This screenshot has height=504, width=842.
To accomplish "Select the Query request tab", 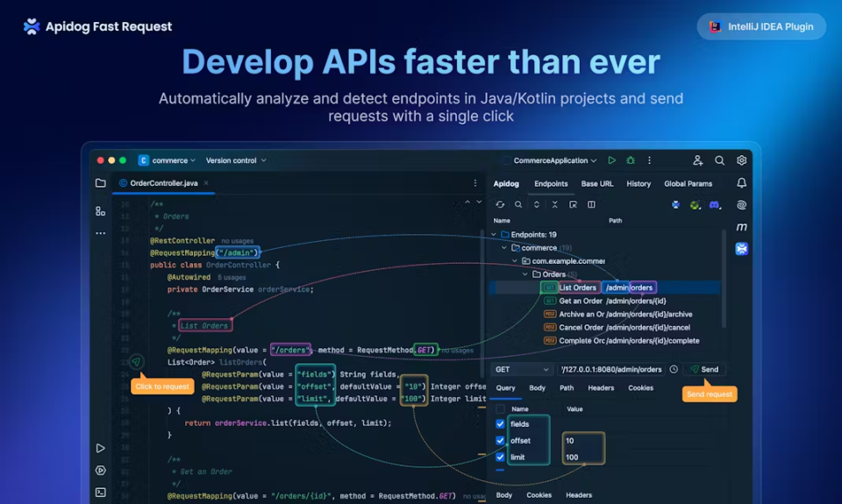I will (505, 388).
